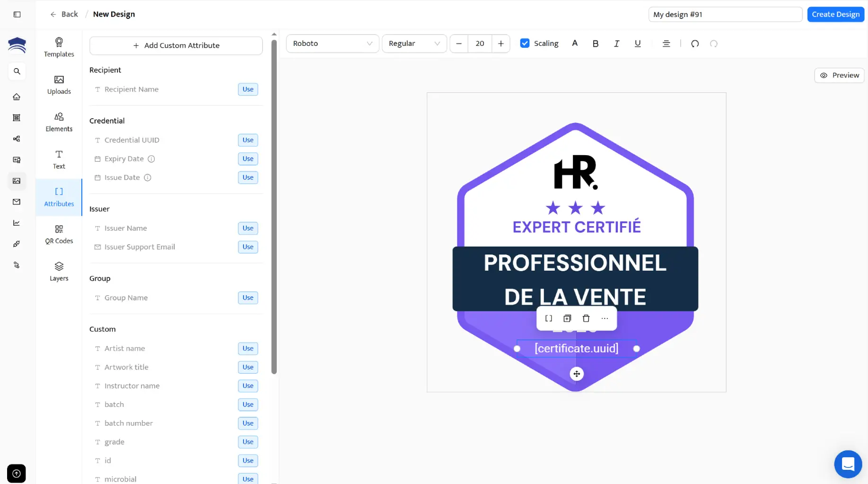
Task: Open the Text panel
Action: click(59, 159)
